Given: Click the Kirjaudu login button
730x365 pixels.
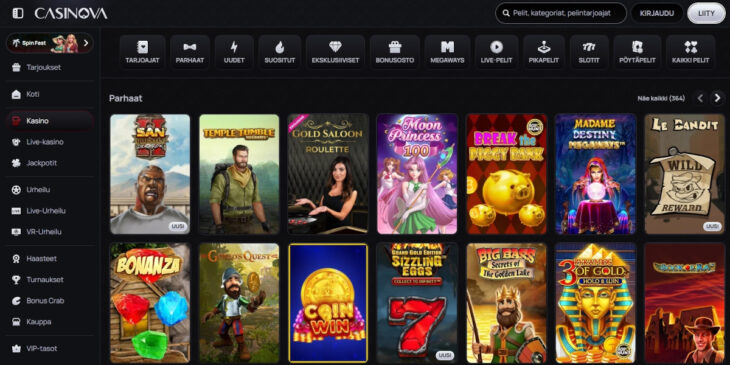Looking at the screenshot, I should tap(656, 13).
